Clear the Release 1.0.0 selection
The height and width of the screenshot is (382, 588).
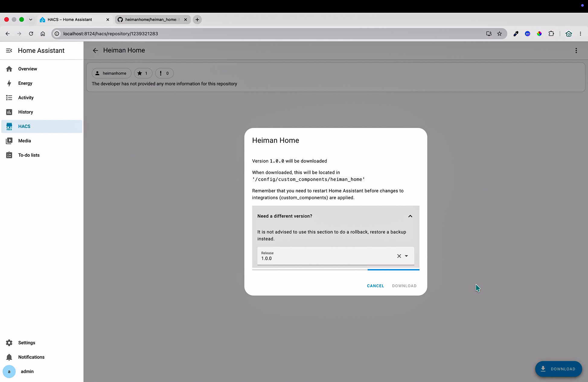pyautogui.click(x=399, y=256)
